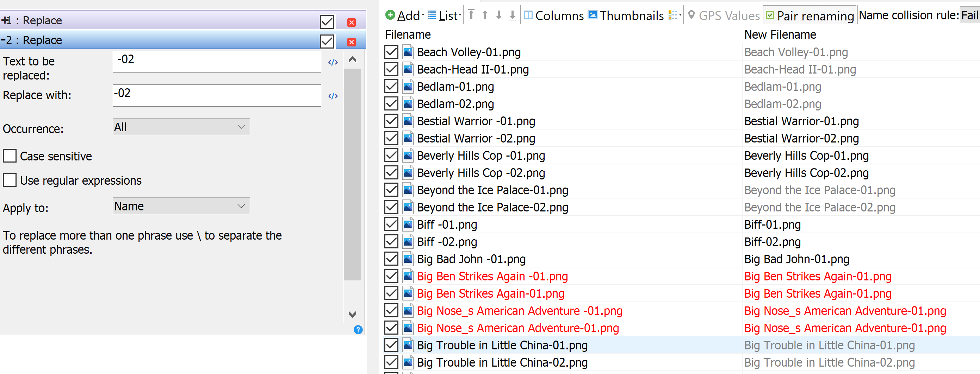Click image icon of Bestial Warrior -02.png
Screen dimensions: 980x374
point(408,138)
